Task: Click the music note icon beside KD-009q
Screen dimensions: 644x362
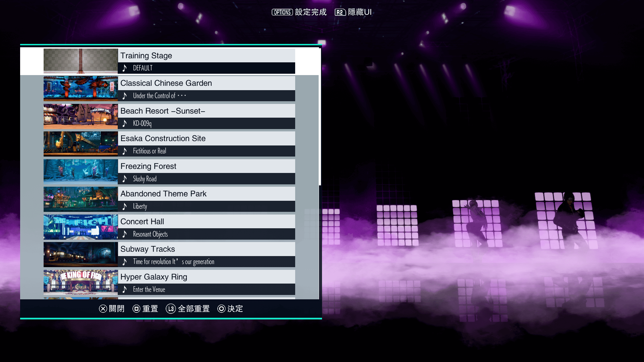Action: [125, 123]
